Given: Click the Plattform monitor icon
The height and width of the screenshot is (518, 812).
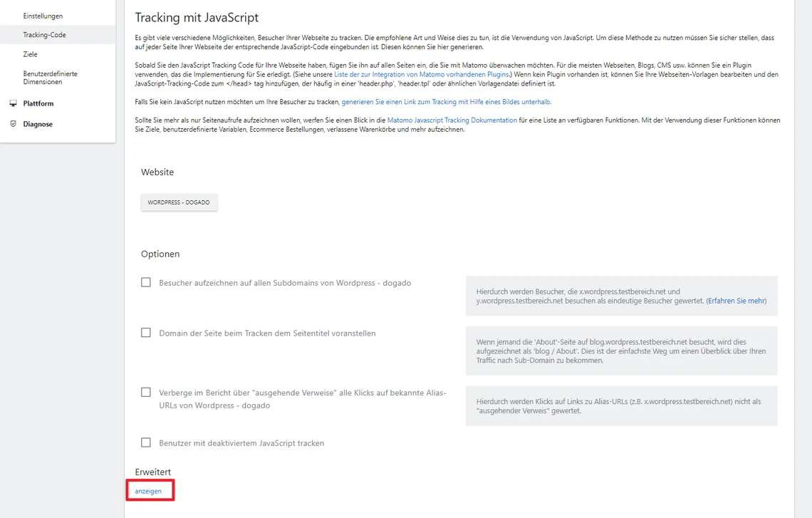Looking at the screenshot, I should [x=14, y=103].
